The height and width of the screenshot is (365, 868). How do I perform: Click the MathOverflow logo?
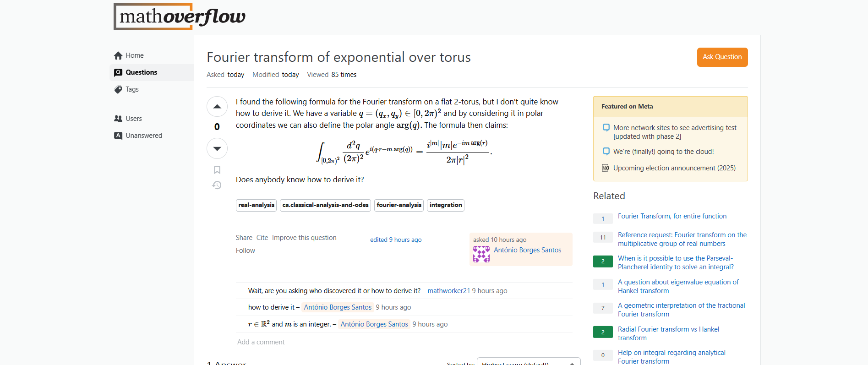pyautogui.click(x=180, y=17)
